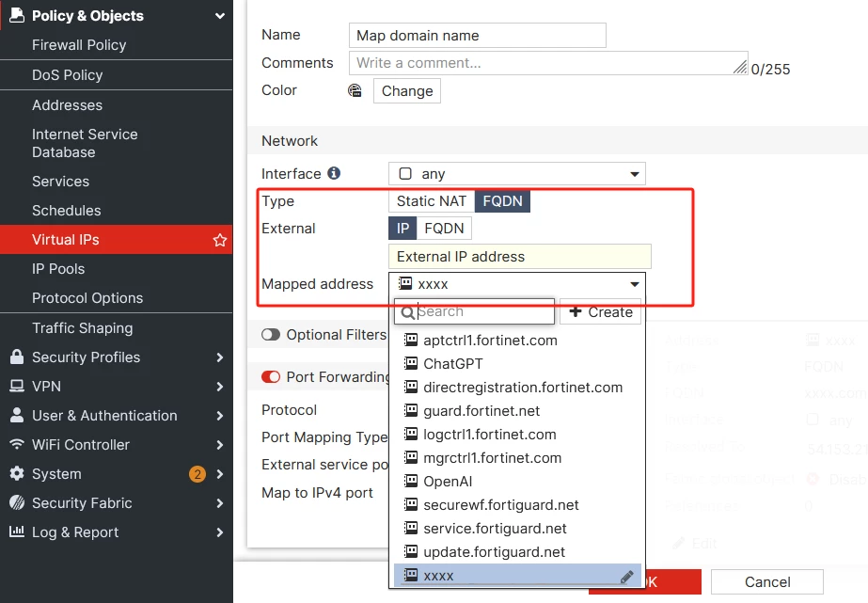Select logctrl1.fortinet.com from list
Image resolution: width=868 pixels, height=603 pixels.
[x=517, y=434]
